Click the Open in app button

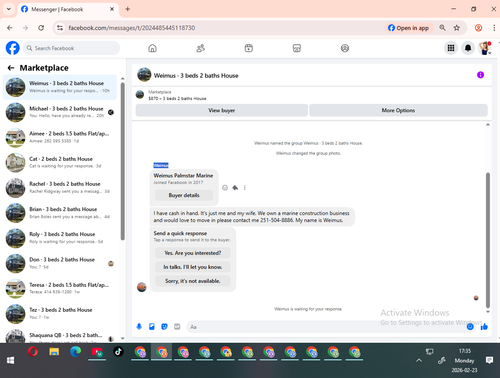coord(409,28)
